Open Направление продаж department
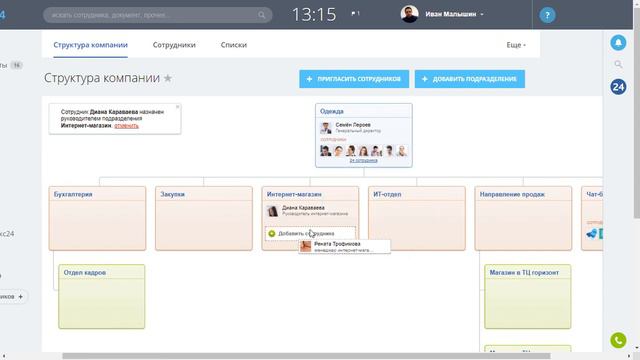 512,194
